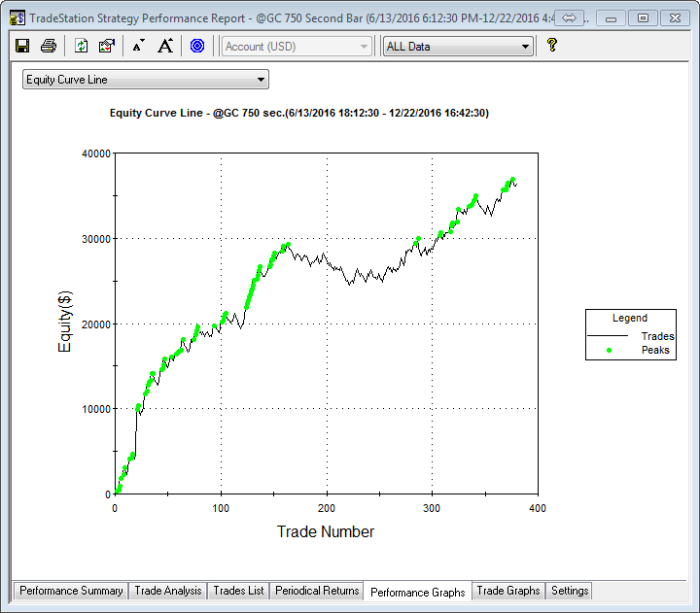This screenshot has width=700, height=613.
Task: Open help via yellow question mark icon
Action: click(551, 46)
